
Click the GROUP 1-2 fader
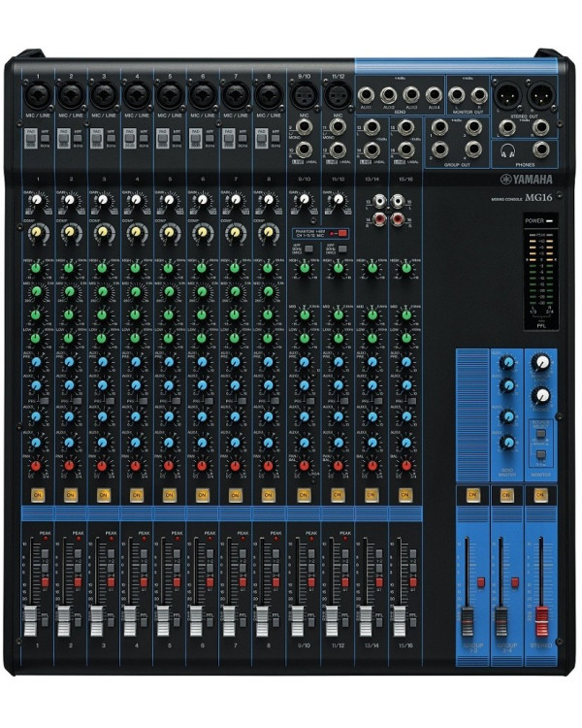point(467,621)
